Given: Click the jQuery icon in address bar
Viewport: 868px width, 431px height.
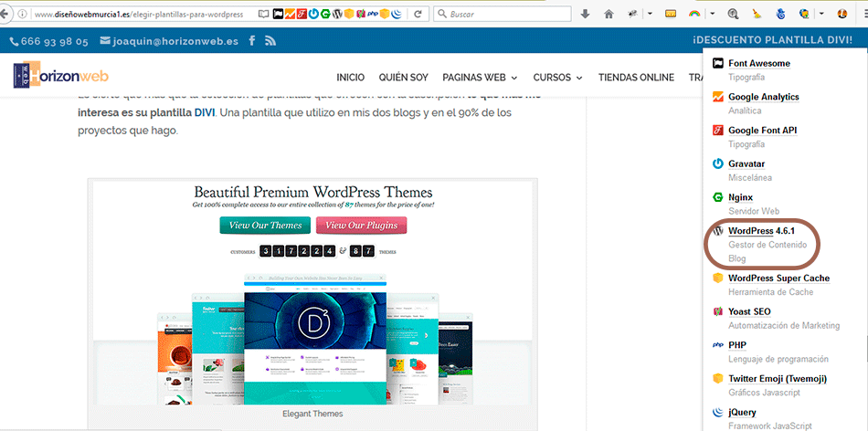Looking at the screenshot, I should click(x=397, y=14).
